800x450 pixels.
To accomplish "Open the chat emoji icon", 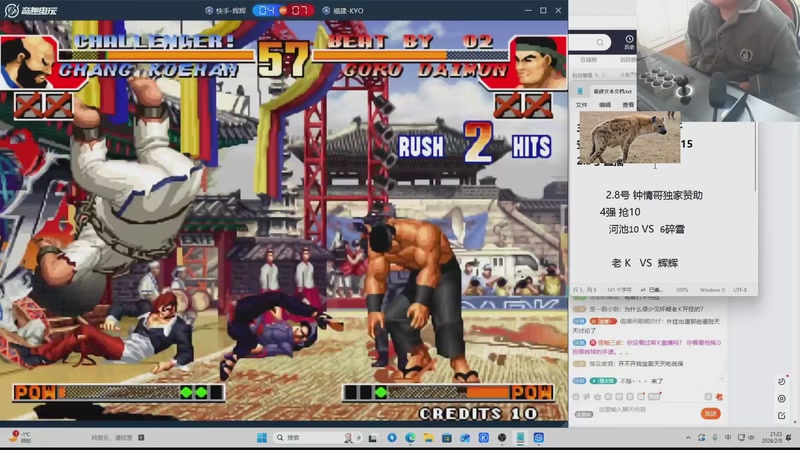I will point(576,396).
